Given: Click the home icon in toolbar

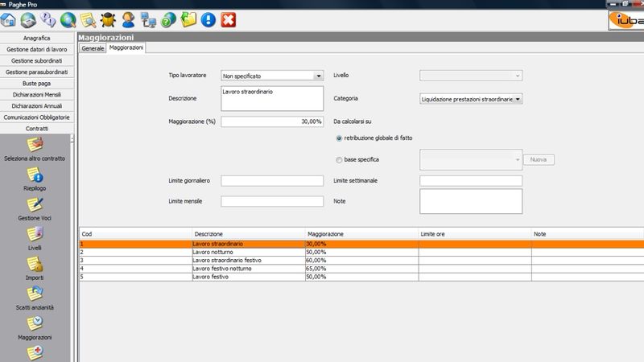Looking at the screenshot, I should (x=10, y=19).
